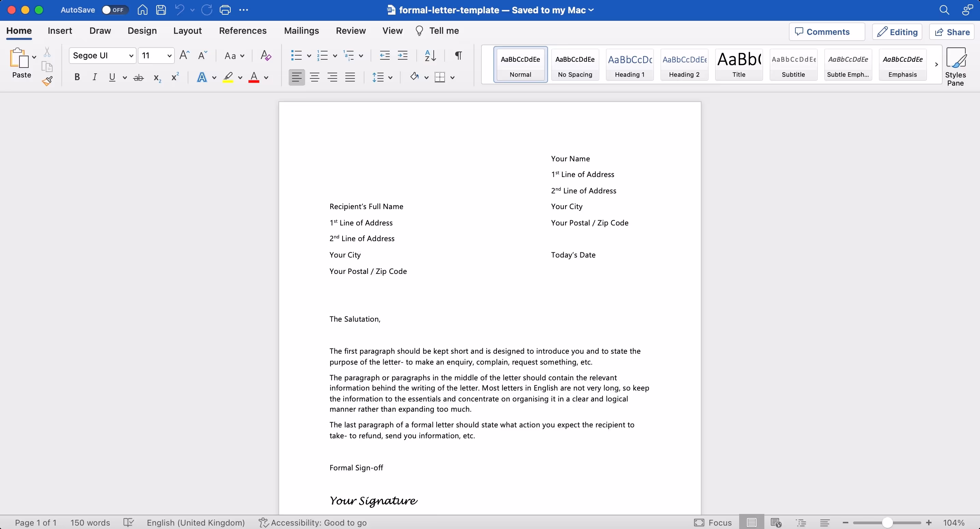The height and width of the screenshot is (529, 980).
Task: Expand the styles gallery arrow
Action: [x=936, y=65]
